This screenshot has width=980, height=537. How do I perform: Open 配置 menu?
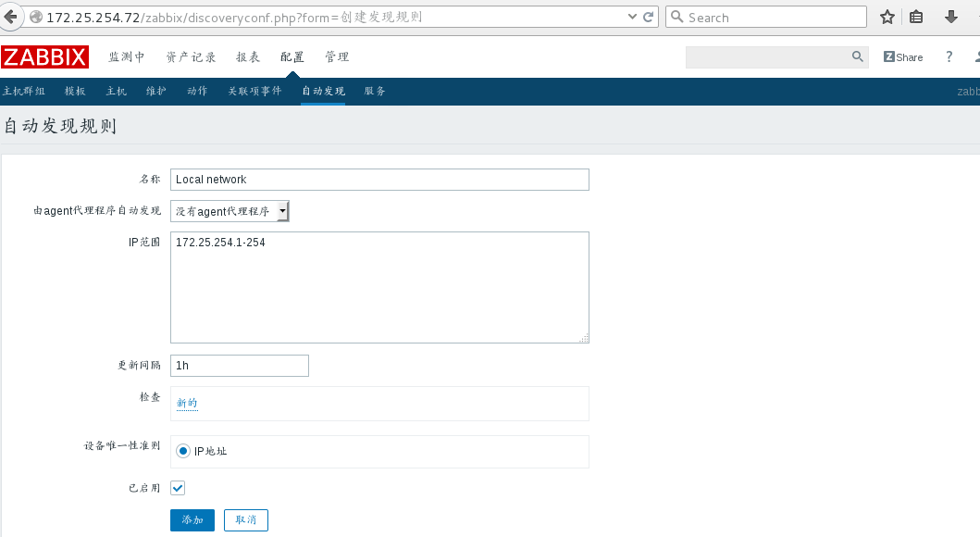pos(292,56)
